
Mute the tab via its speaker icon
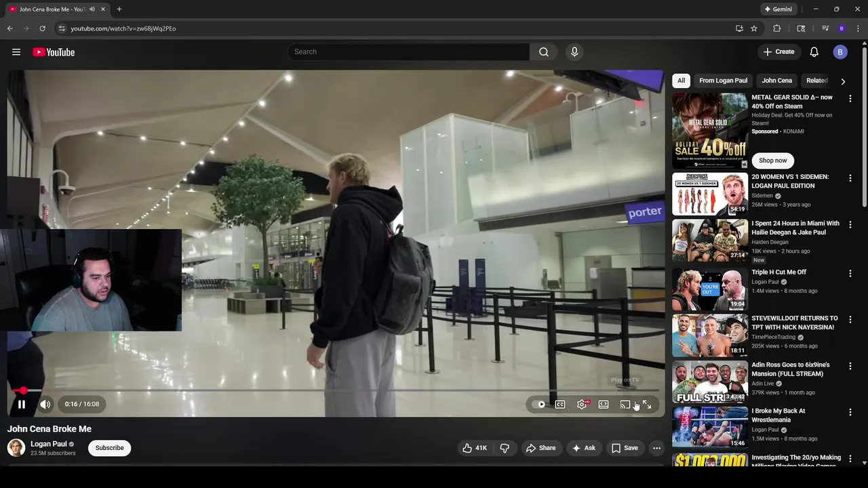tap(92, 9)
